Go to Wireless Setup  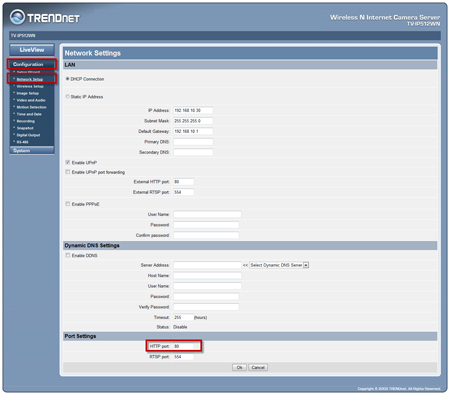[x=30, y=86]
